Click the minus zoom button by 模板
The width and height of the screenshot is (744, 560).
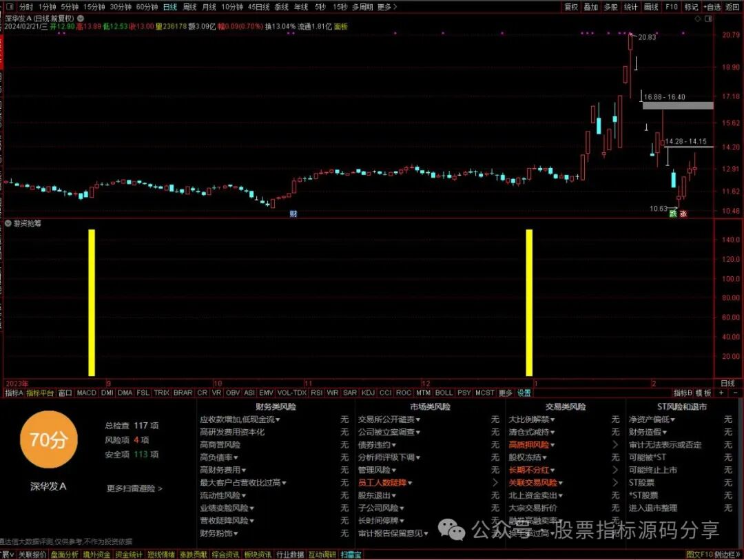[736, 393]
